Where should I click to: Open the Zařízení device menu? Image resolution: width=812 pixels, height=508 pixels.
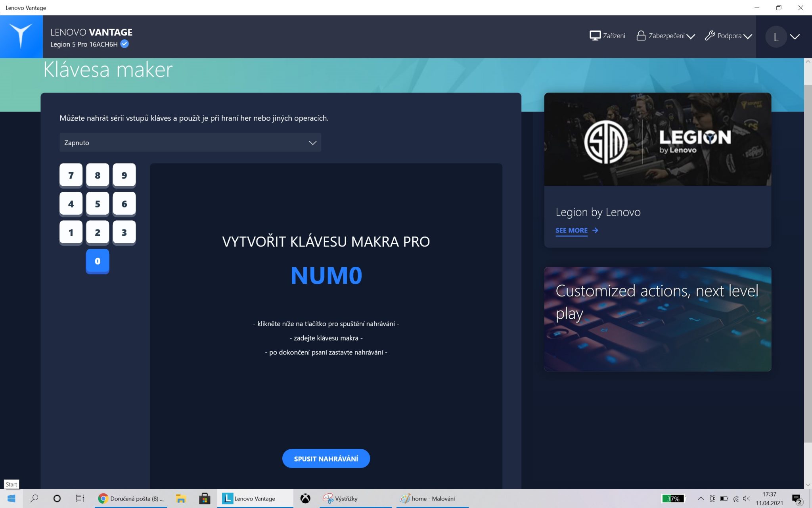pos(607,36)
